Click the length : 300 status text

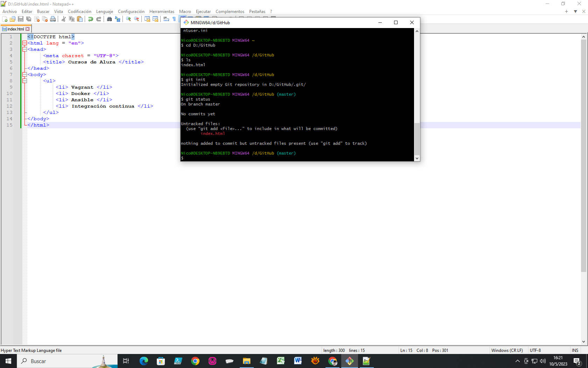point(334,350)
